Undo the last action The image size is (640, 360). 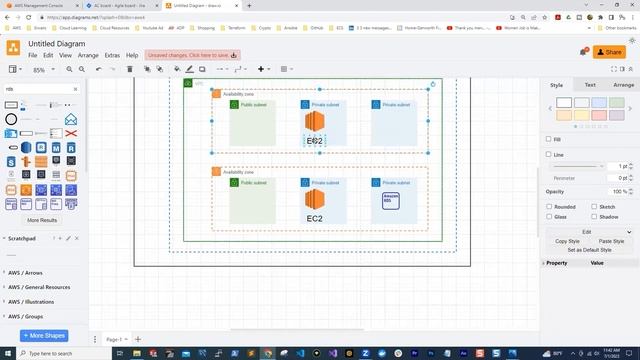click(99, 69)
